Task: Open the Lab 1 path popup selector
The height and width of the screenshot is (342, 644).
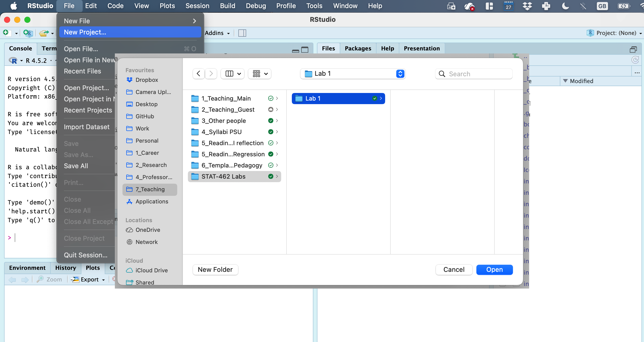Action: point(353,74)
